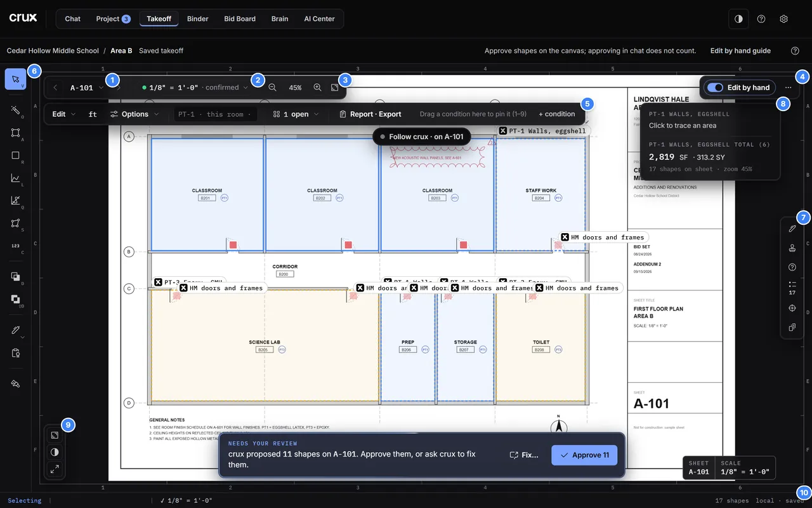The image size is (812, 508).
Task: Open the help icon in top bar
Action: pos(761,19)
